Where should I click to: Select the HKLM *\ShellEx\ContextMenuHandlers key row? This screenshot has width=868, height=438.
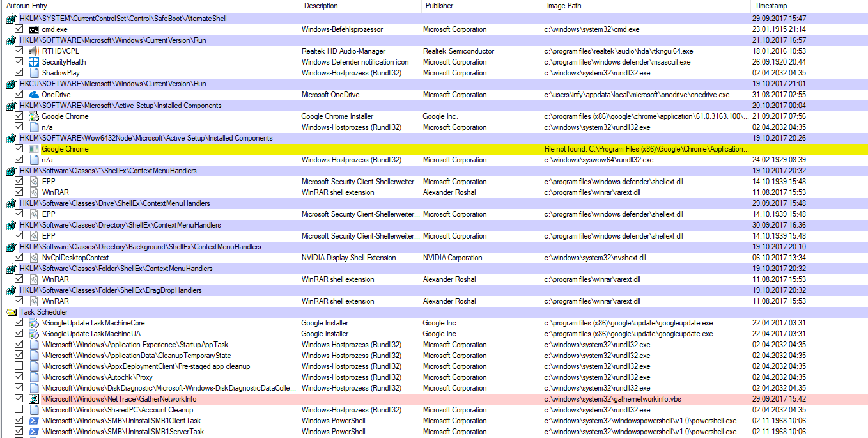pos(434,171)
